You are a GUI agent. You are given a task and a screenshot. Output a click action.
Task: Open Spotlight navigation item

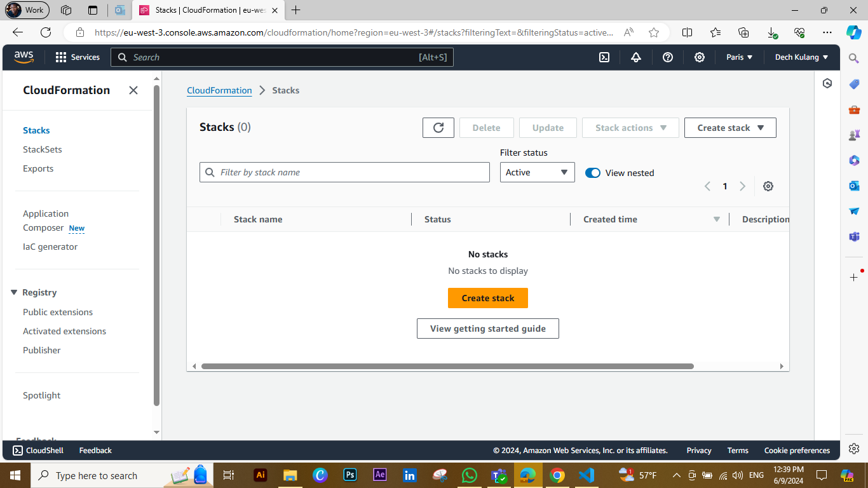click(x=42, y=395)
